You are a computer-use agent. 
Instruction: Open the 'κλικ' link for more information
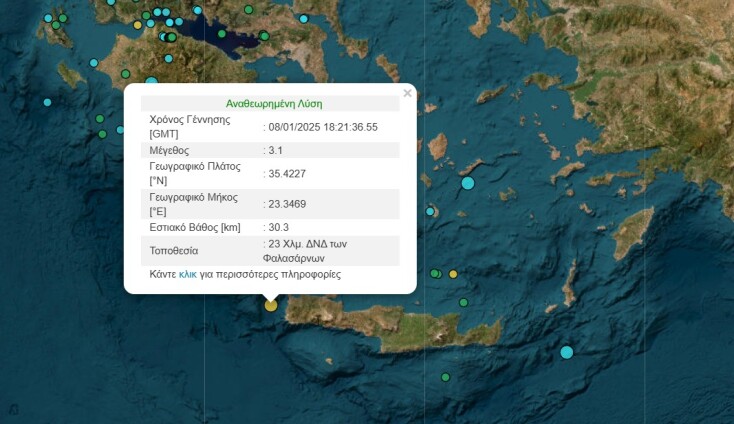pyautogui.click(x=188, y=274)
